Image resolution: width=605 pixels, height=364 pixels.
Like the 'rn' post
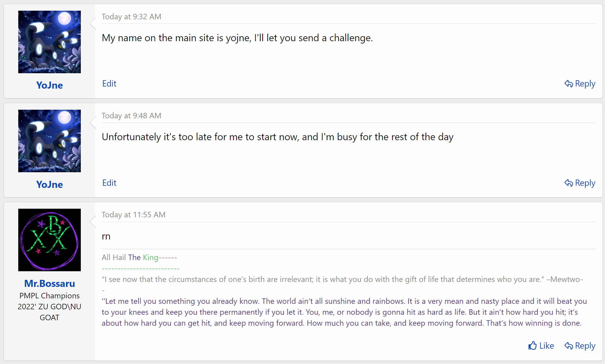pos(541,346)
